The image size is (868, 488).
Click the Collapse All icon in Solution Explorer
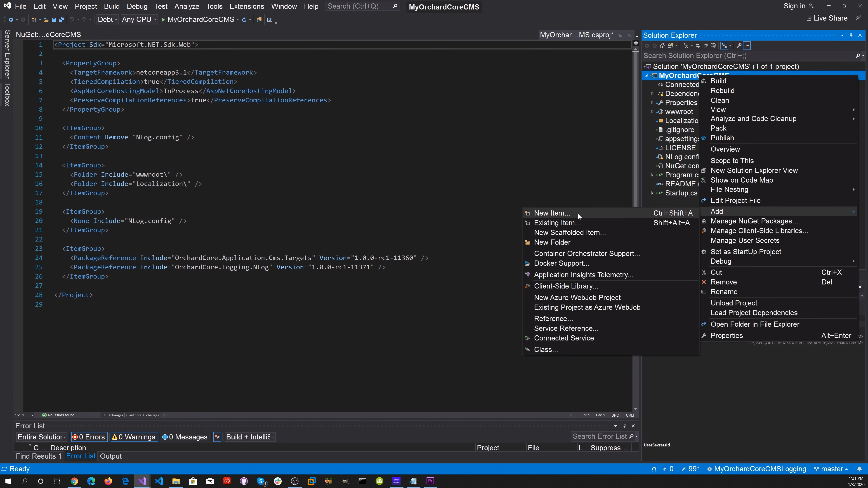click(x=705, y=46)
